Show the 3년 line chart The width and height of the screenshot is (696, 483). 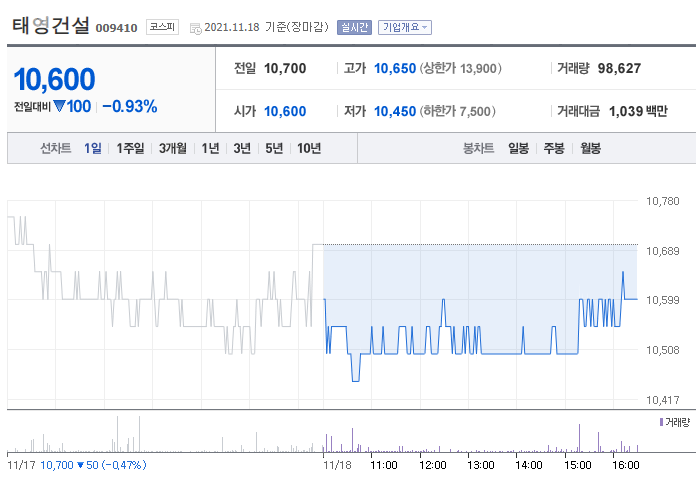242,148
